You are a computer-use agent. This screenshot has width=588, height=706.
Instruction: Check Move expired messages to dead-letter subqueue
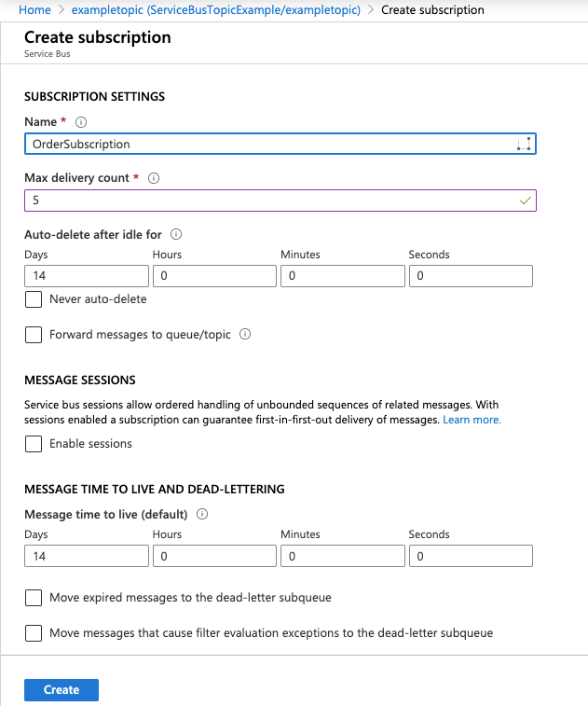coord(34,597)
